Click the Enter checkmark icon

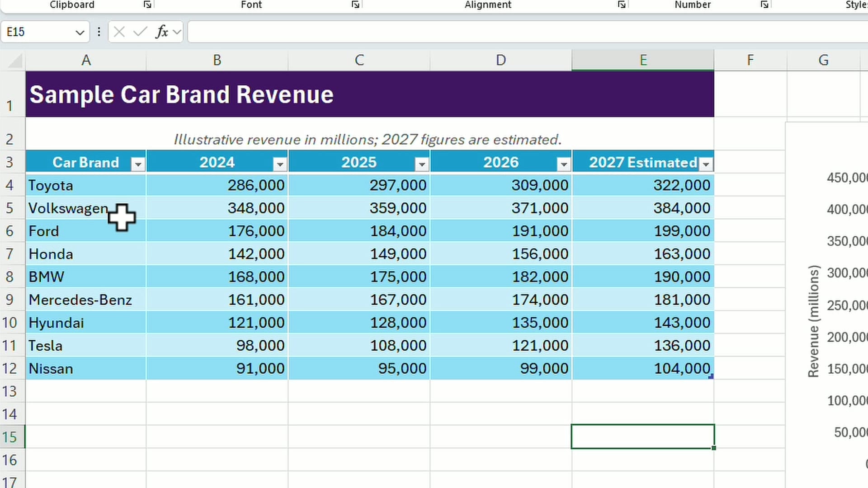coord(141,32)
